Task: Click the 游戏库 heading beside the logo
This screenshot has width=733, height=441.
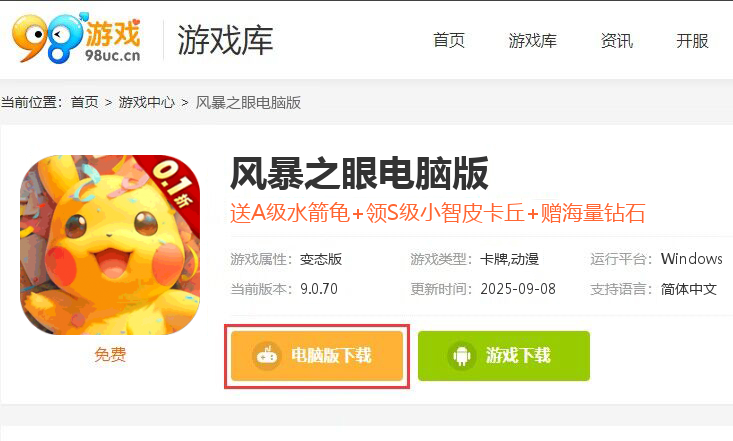Action: point(225,40)
